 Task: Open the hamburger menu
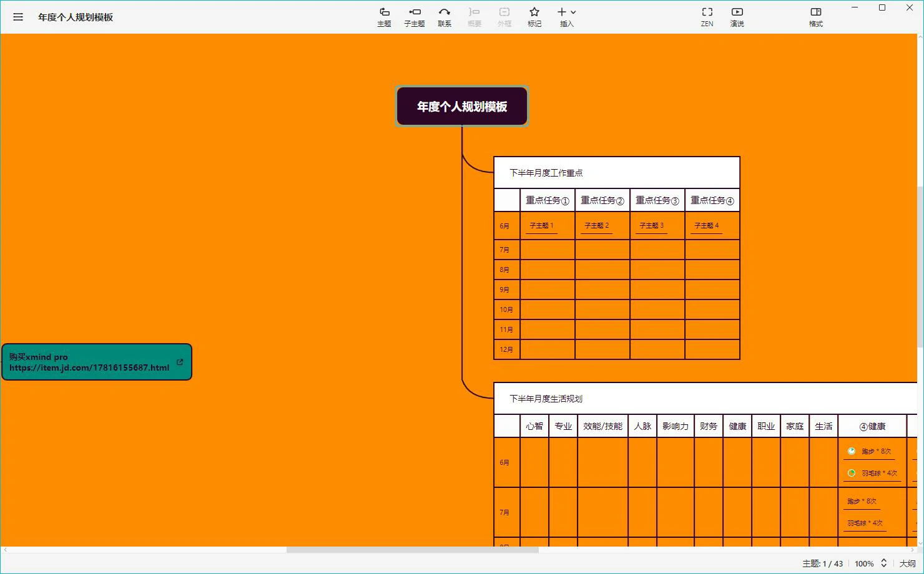tap(18, 17)
